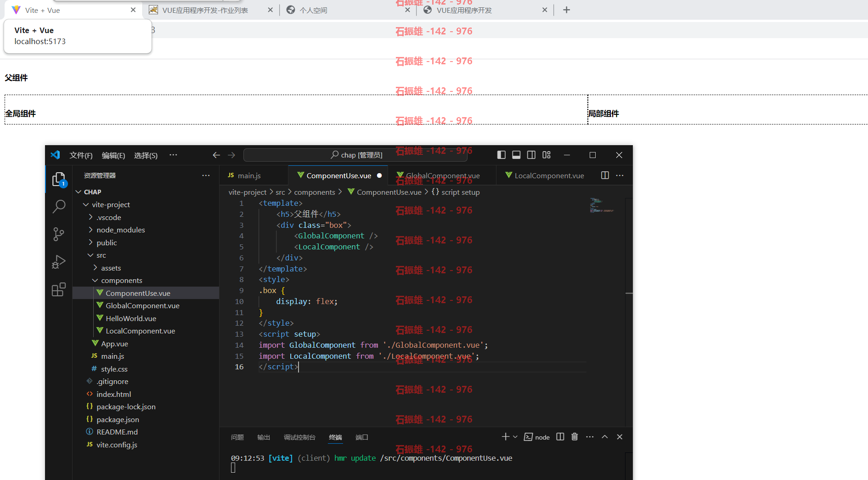
Task: Click the script setup breadcrumb segment
Action: click(x=456, y=192)
